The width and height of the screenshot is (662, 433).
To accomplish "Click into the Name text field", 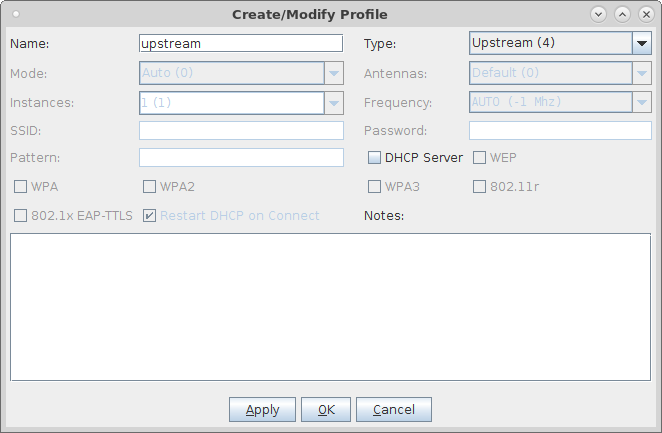I will tap(241, 44).
